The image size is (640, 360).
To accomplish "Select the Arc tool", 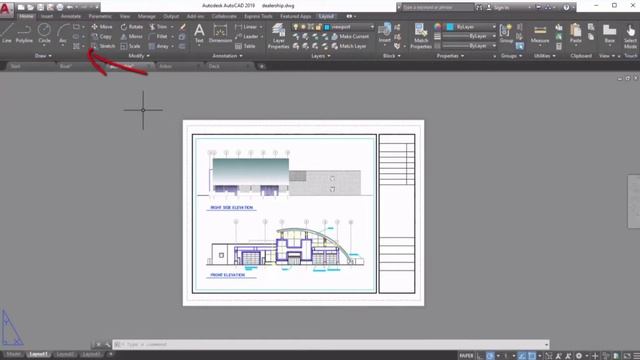I will pos(62,33).
